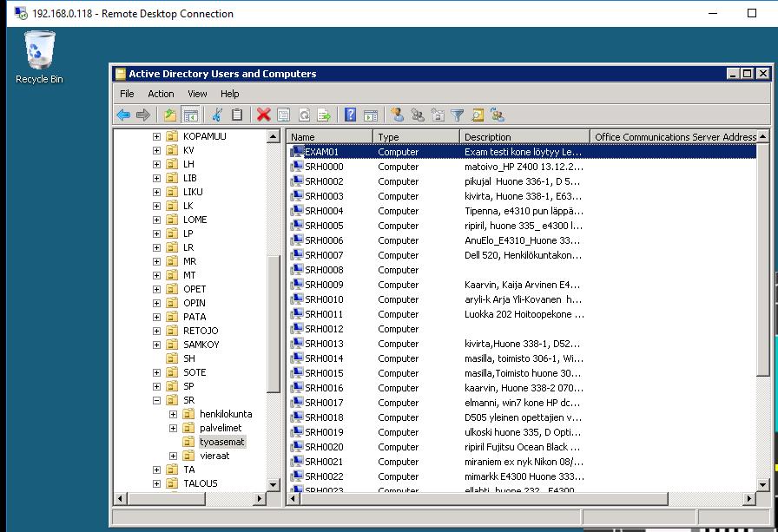Add selected objects to a group icon
The width and height of the screenshot is (778, 532).
click(498, 115)
